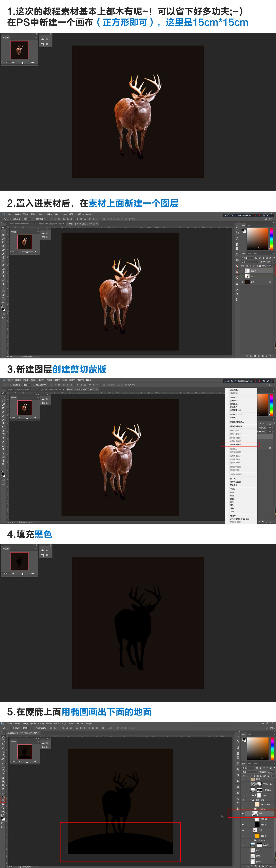This screenshot has height=868, width=276.
Task: Click the new group folder icon in step 5
Action: click(263, 866)
